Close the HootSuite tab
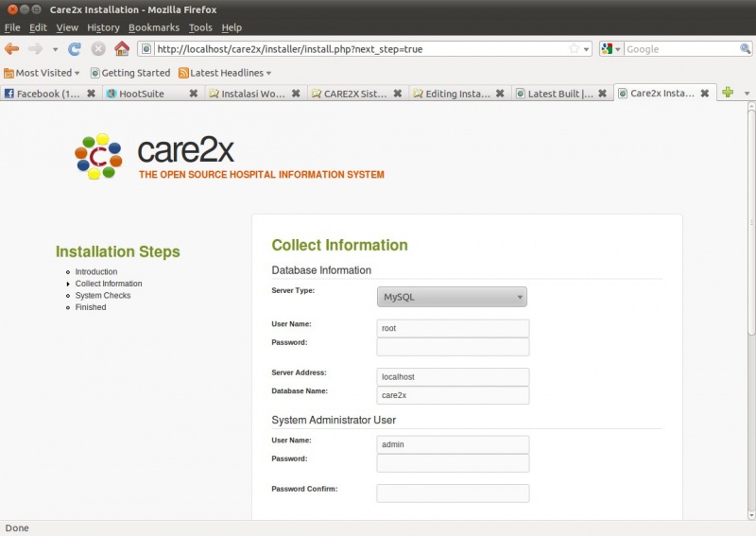 click(193, 94)
